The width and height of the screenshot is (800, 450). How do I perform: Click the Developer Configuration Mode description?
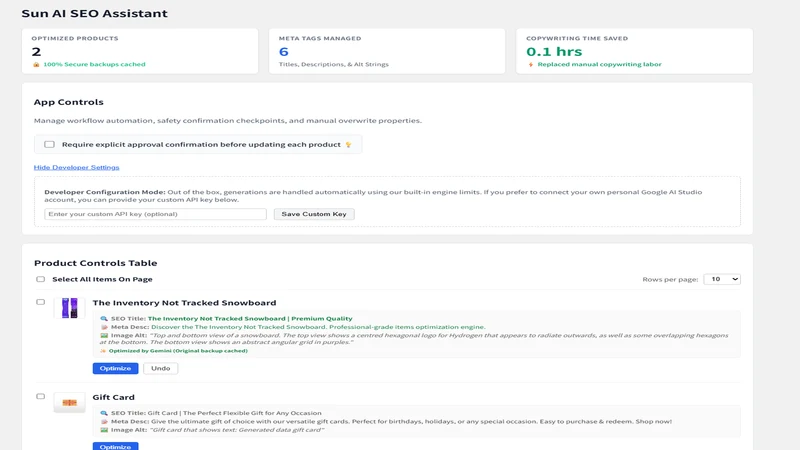[373, 196]
